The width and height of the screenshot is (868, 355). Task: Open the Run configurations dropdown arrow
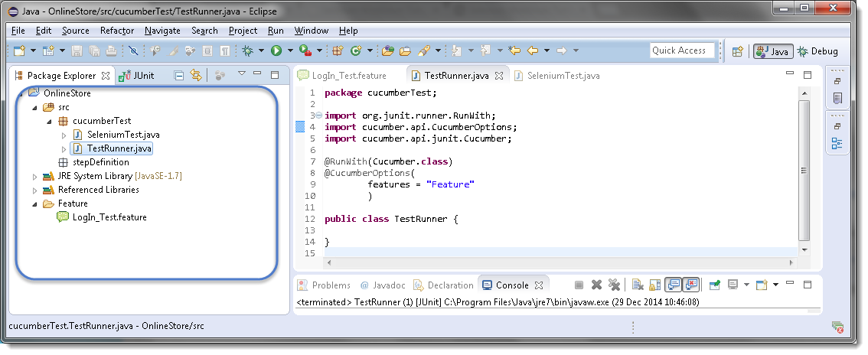click(289, 50)
